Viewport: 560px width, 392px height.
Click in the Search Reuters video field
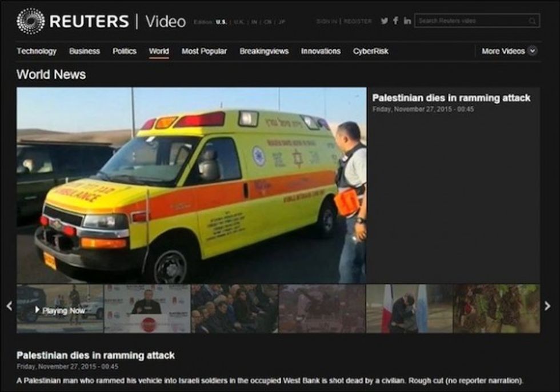coord(470,21)
